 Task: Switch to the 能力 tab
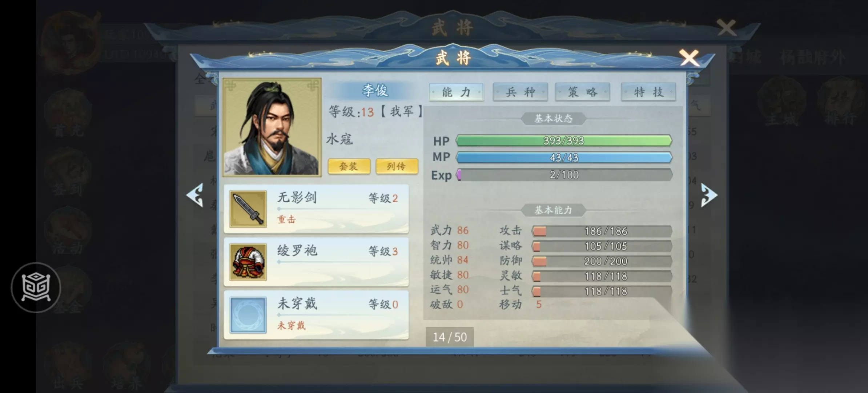click(x=457, y=92)
